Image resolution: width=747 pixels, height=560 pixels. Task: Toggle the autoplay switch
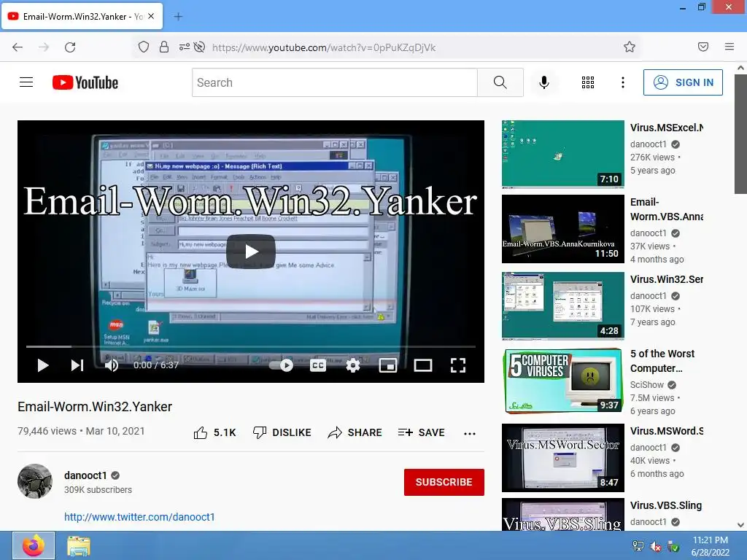pyautogui.click(x=282, y=365)
